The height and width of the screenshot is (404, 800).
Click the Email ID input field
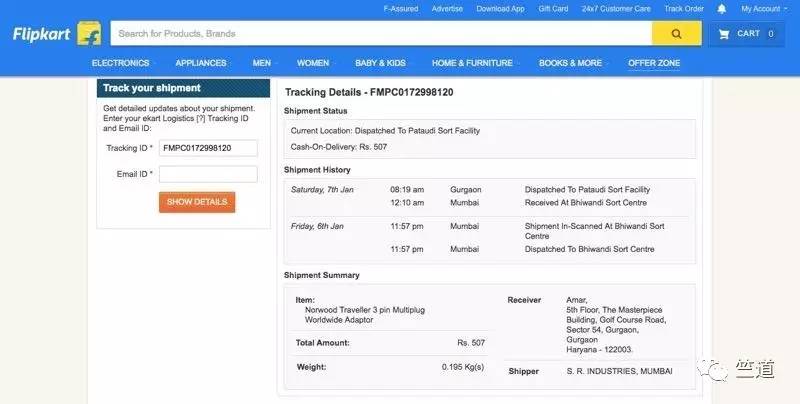pyautogui.click(x=208, y=174)
